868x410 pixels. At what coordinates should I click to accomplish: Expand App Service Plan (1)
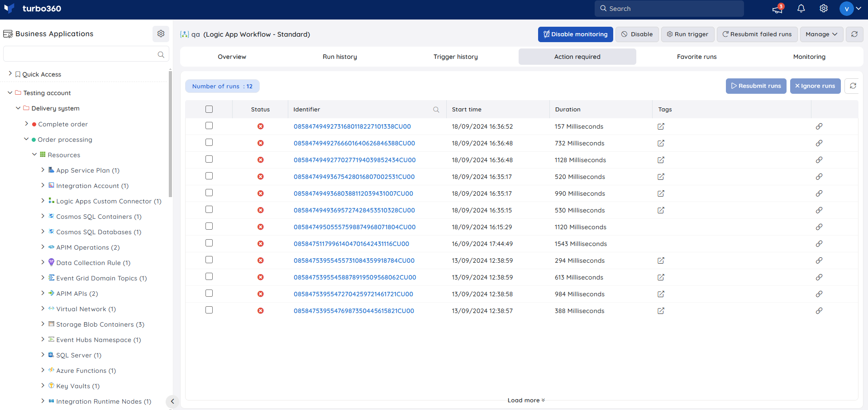pos(43,170)
